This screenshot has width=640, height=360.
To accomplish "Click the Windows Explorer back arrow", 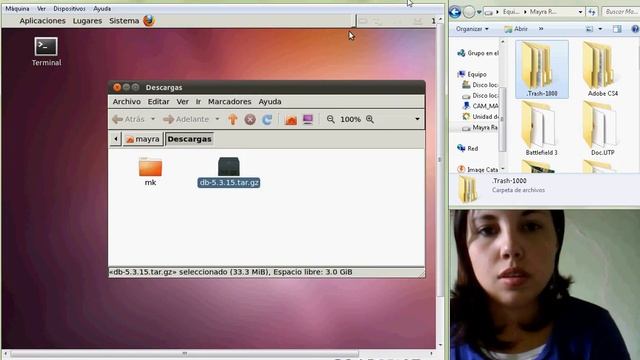I will (455, 12).
